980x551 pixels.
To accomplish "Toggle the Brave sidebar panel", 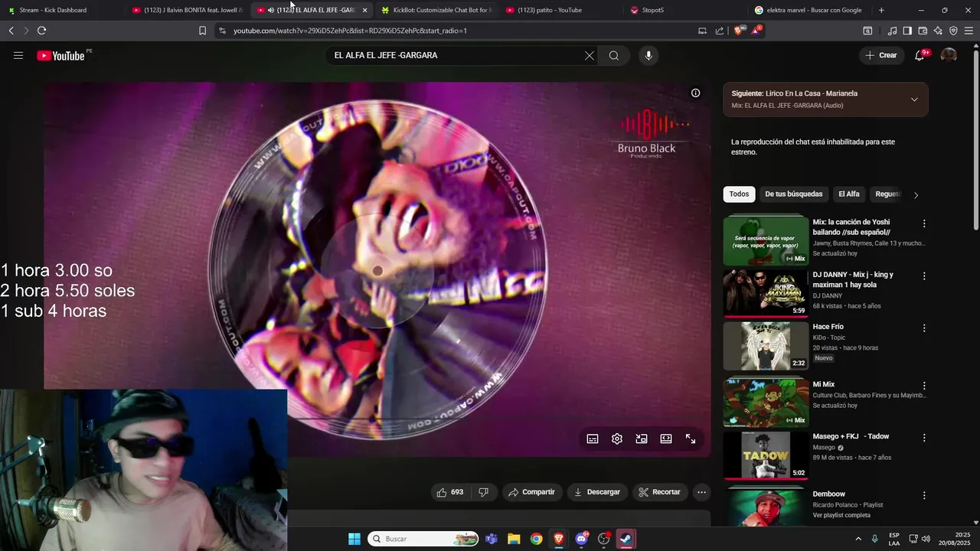I will (x=907, y=31).
